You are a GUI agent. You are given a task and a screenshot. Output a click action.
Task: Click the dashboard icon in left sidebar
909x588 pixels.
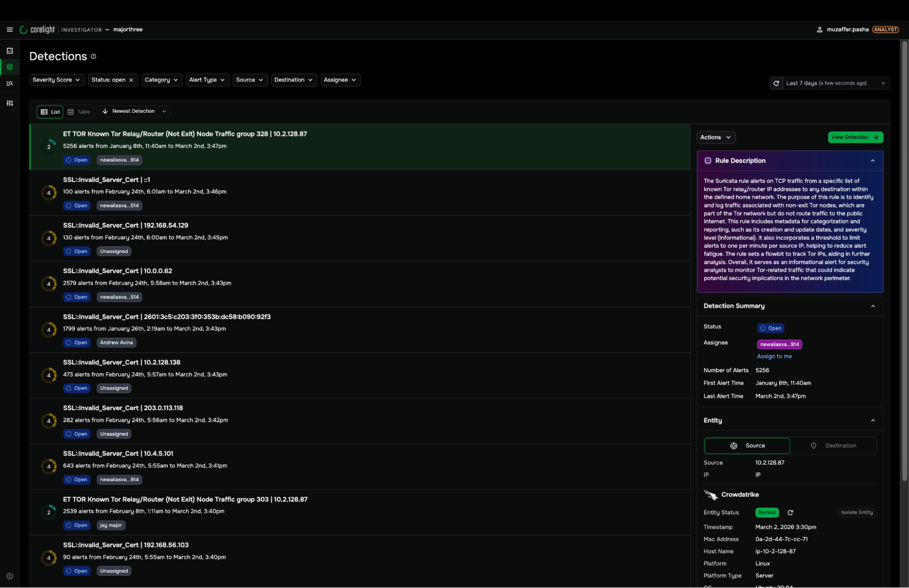(10, 51)
